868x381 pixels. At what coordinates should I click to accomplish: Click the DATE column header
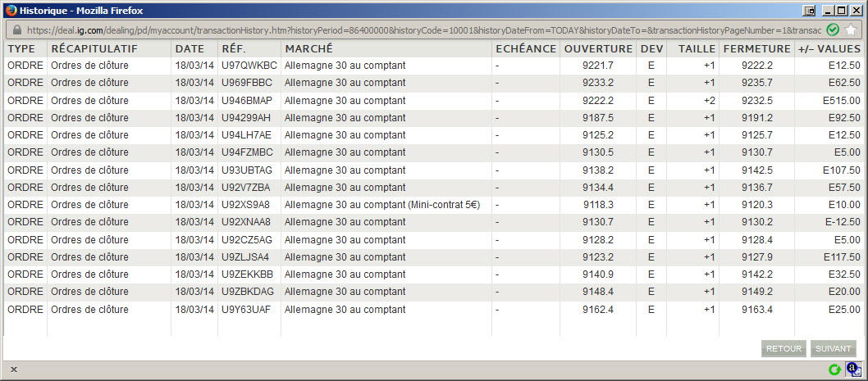pyautogui.click(x=190, y=48)
